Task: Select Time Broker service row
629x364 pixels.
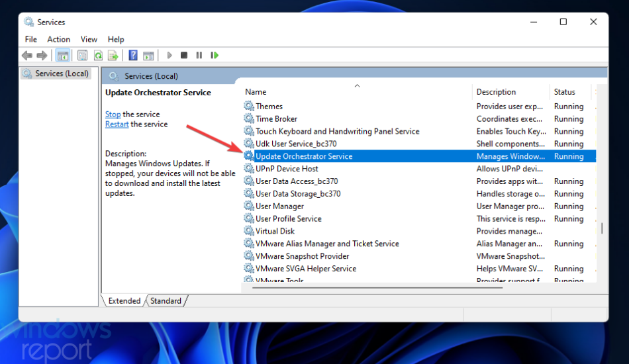Action: click(x=419, y=118)
